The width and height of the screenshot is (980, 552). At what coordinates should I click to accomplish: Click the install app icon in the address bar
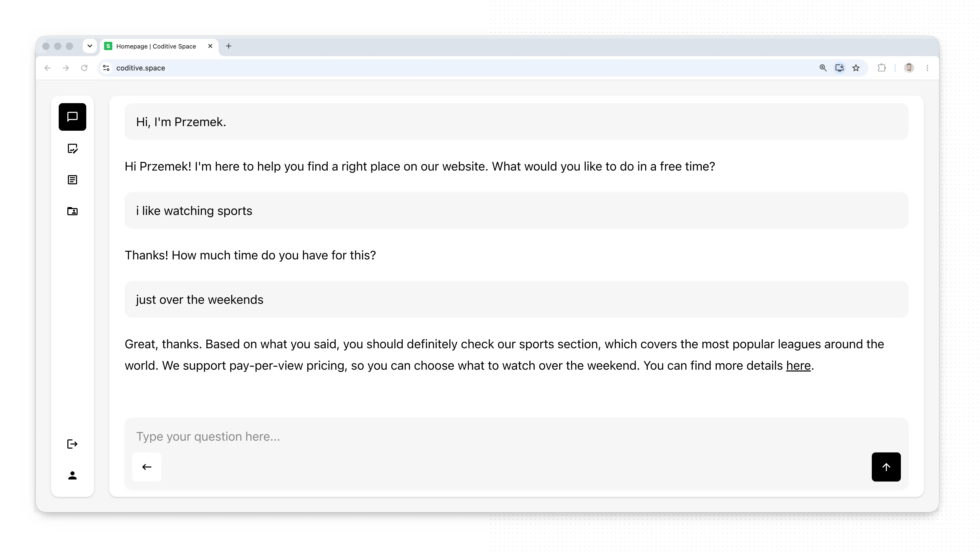click(x=839, y=68)
